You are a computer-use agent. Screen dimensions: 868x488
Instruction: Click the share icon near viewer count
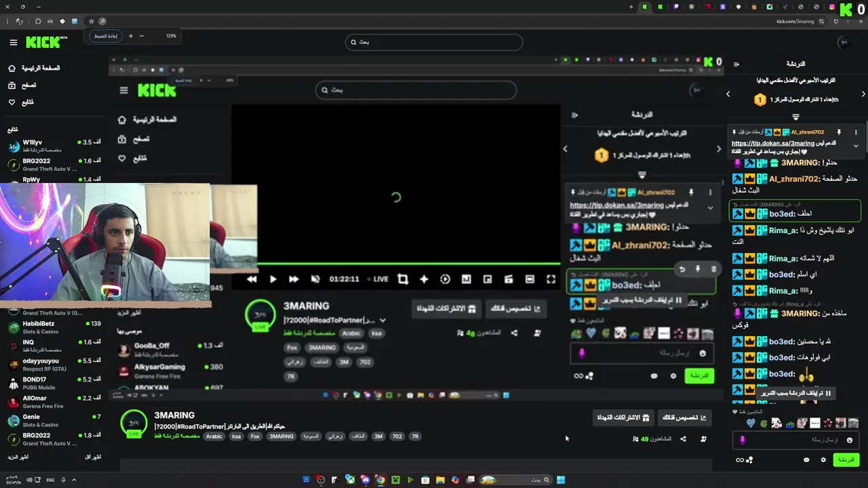[683, 439]
